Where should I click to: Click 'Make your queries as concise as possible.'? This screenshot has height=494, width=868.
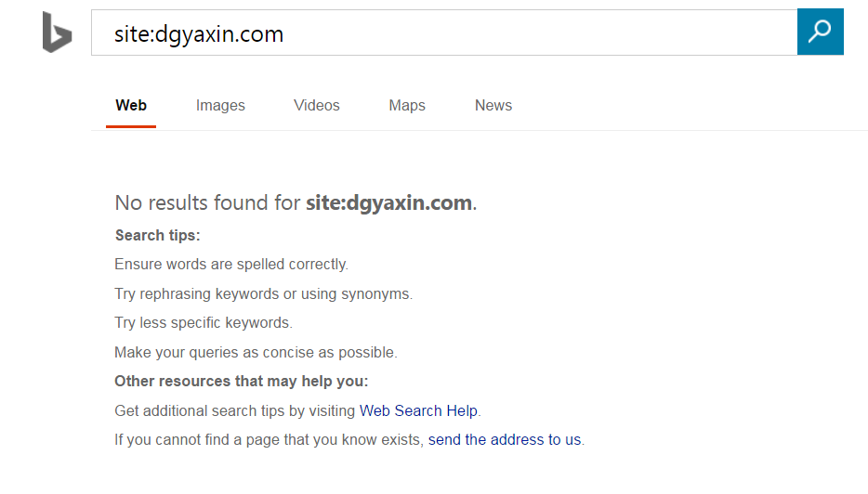click(256, 352)
